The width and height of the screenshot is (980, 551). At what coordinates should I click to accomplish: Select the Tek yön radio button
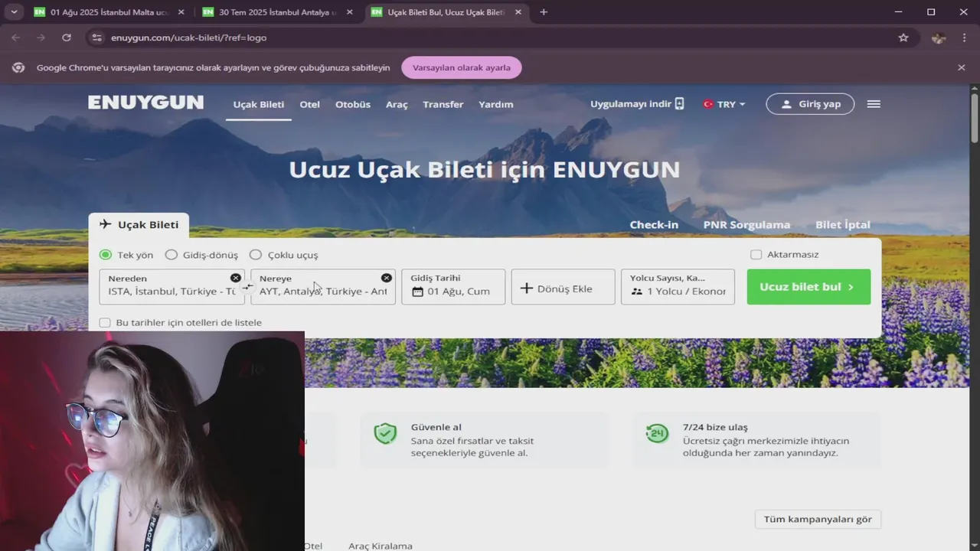[x=106, y=255]
